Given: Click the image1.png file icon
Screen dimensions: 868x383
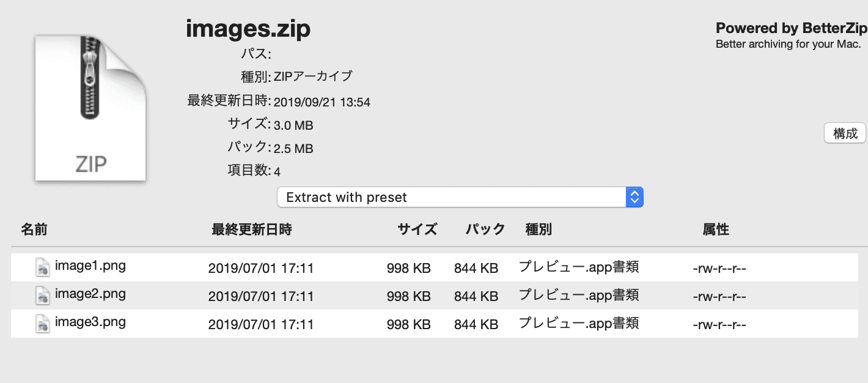Looking at the screenshot, I should click(x=42, y=267).
